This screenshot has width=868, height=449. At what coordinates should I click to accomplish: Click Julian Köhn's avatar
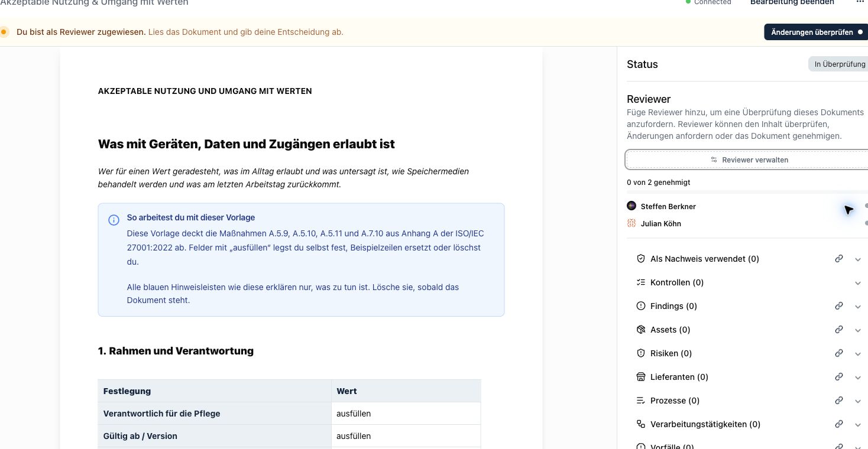(631, 223)
